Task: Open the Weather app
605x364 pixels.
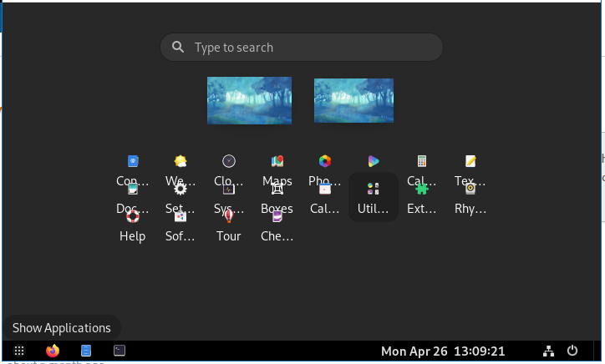Action: point(180,161)
